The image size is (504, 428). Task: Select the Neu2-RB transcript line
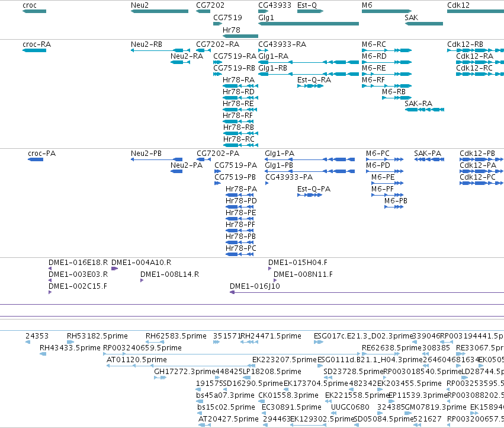pyautogui.click(x=160, y=50)
